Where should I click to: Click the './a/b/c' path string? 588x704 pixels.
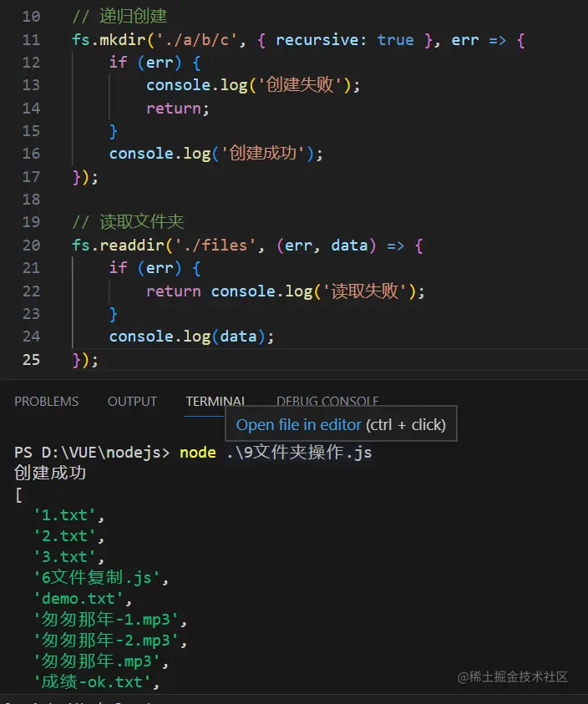click(196, 40)
